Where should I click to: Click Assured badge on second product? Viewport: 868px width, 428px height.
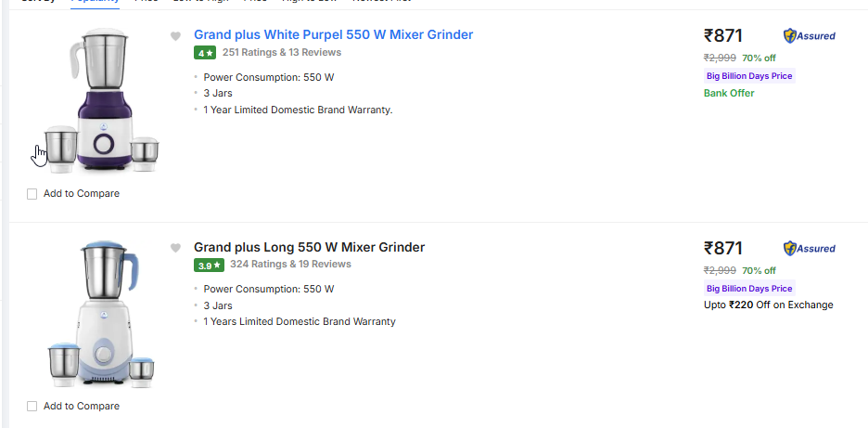click(810, 249)
